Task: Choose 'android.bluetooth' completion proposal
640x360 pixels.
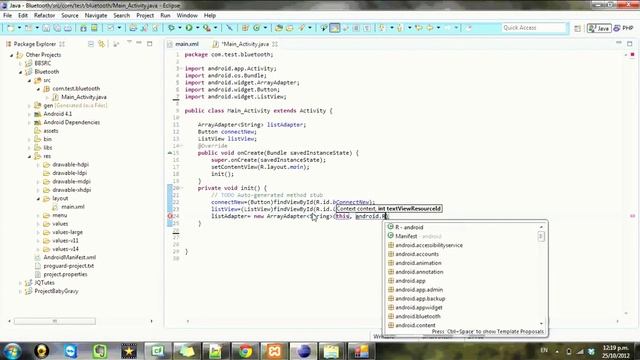Action: 418,316
